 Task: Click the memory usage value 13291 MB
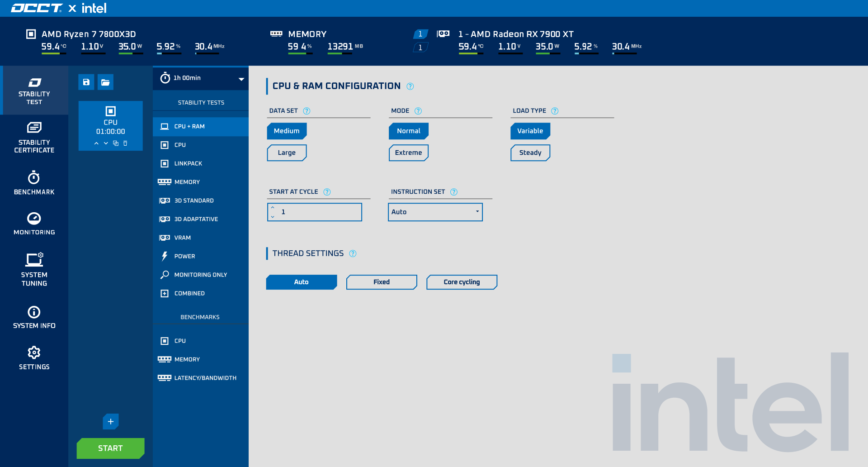click(345, 47)
